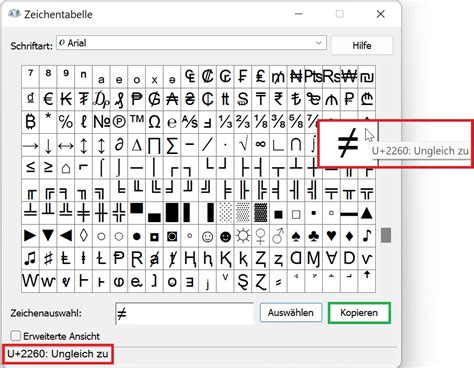Screen dimensions: 474x368
Task: Select the Indian Rupee sign character
Action: click(278, 99)
